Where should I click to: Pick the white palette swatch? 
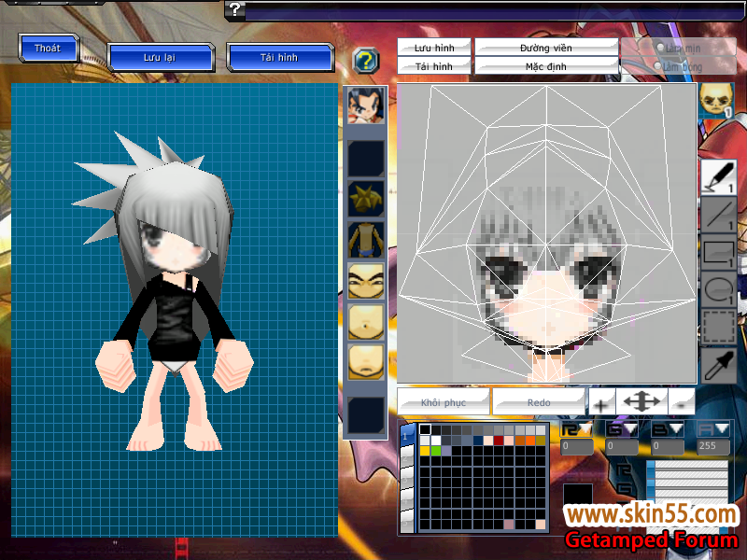point(436,440)
